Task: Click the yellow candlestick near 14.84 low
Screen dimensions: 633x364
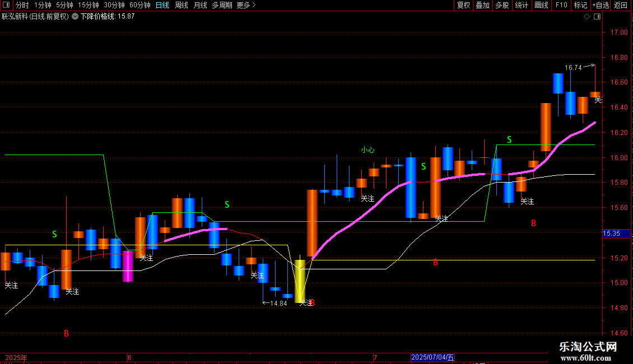Action: 300,281
